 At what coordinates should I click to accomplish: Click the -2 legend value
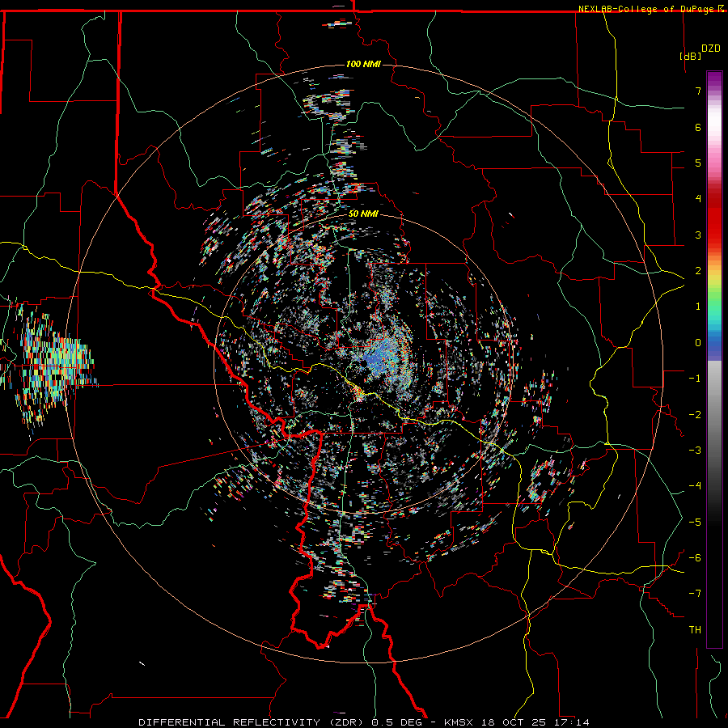point(695,415)
